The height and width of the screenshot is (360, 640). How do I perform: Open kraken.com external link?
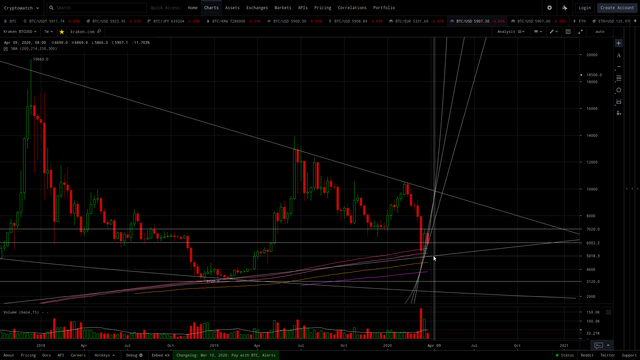(x=86, y=32)
